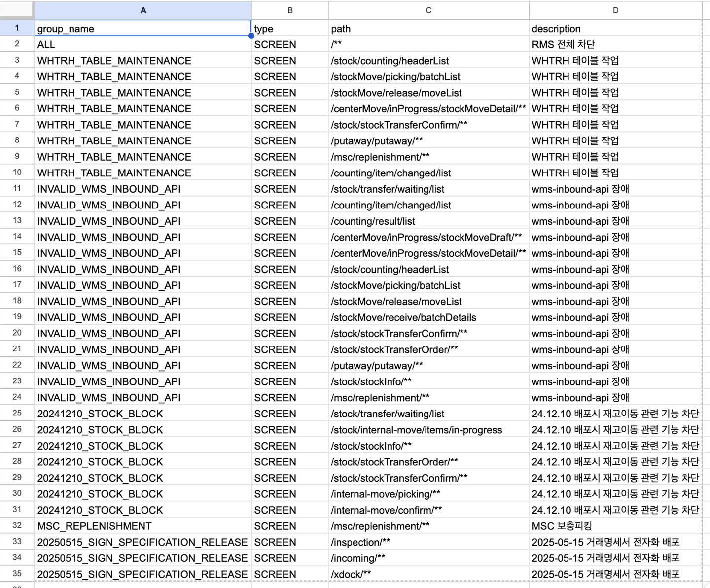Click the '/counting/result/list' path cell
This screenshot has width=710, height=588.
[x=428, y=221]
